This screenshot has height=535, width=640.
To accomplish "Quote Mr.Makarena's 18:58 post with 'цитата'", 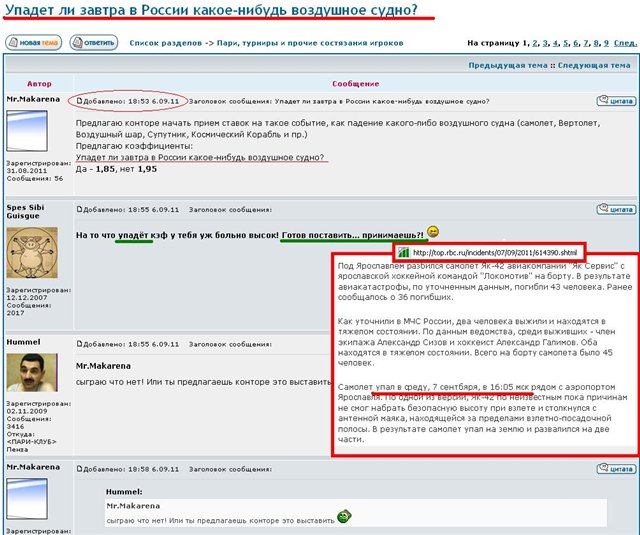I will (x=616, y=469).
